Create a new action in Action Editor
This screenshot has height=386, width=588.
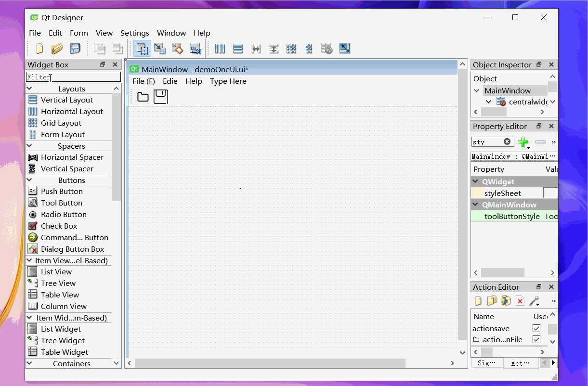pos(478,301)
